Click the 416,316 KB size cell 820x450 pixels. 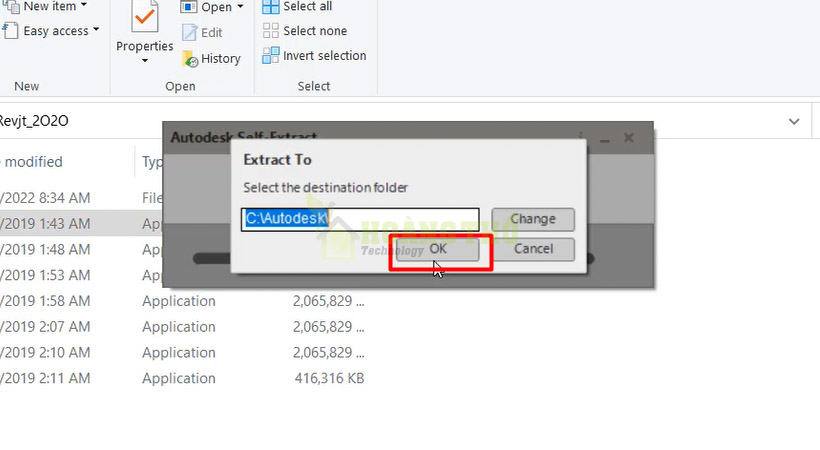329,378
